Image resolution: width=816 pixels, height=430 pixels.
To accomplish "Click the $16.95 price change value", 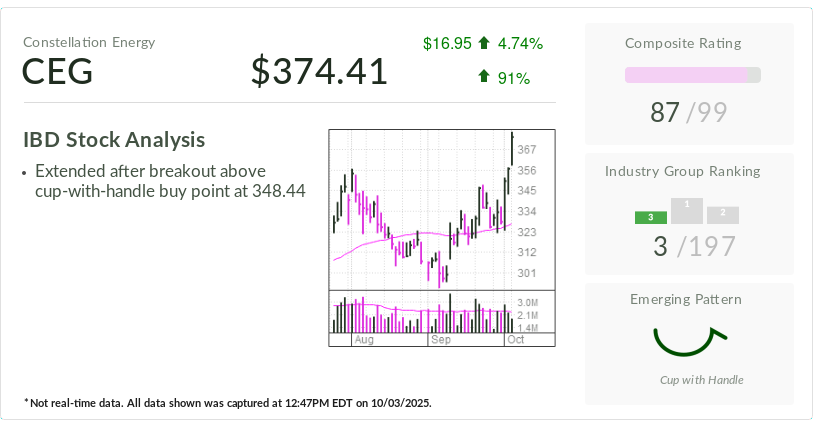I will [447, 43].
